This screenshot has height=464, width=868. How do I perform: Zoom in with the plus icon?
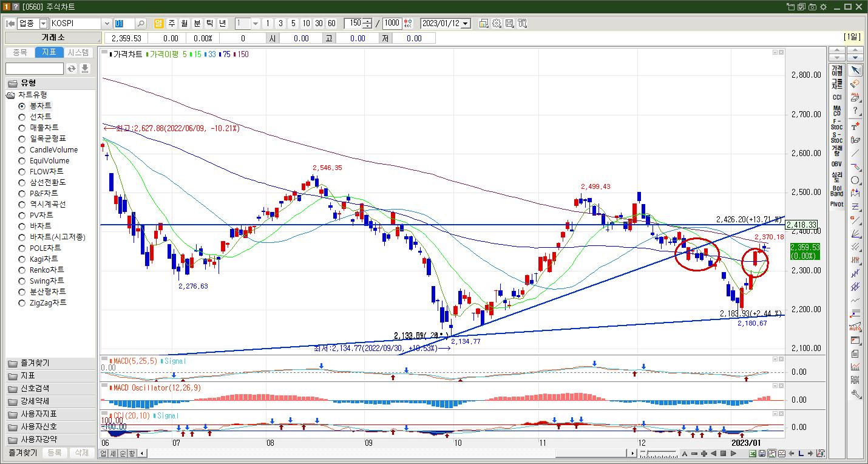[x=704, y=453]
